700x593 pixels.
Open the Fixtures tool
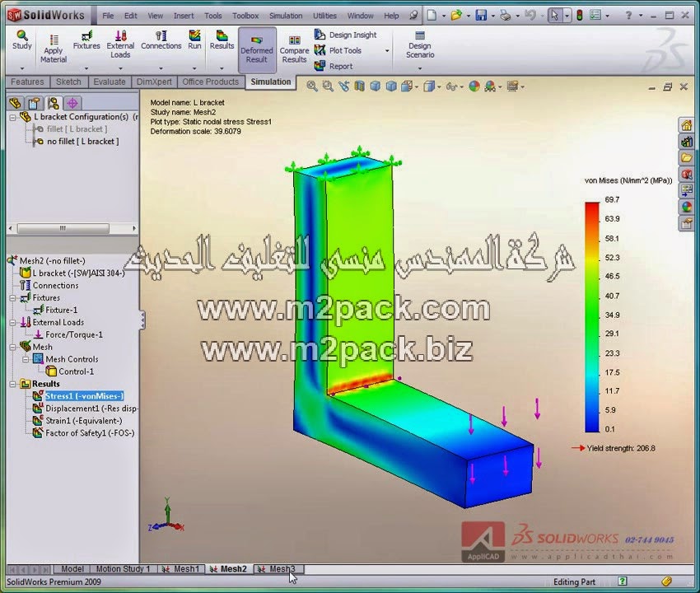tap(86, 40)
